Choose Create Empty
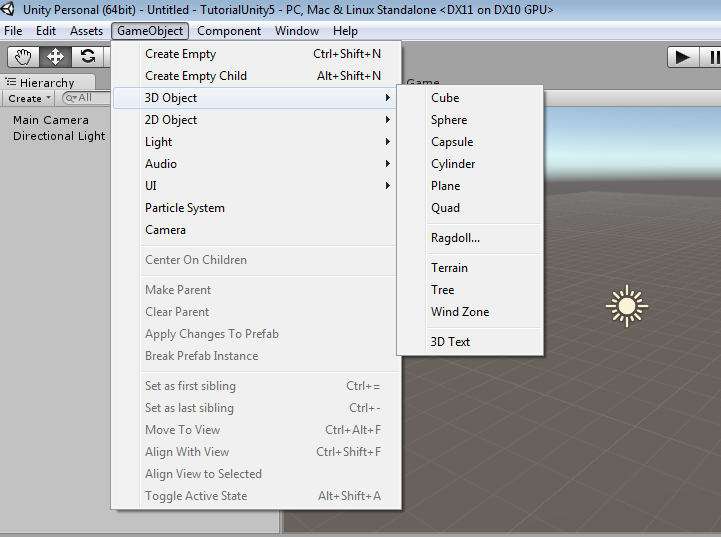Viewport: 721px width, 537px height. pyautogui.click(x=255, y=54)
